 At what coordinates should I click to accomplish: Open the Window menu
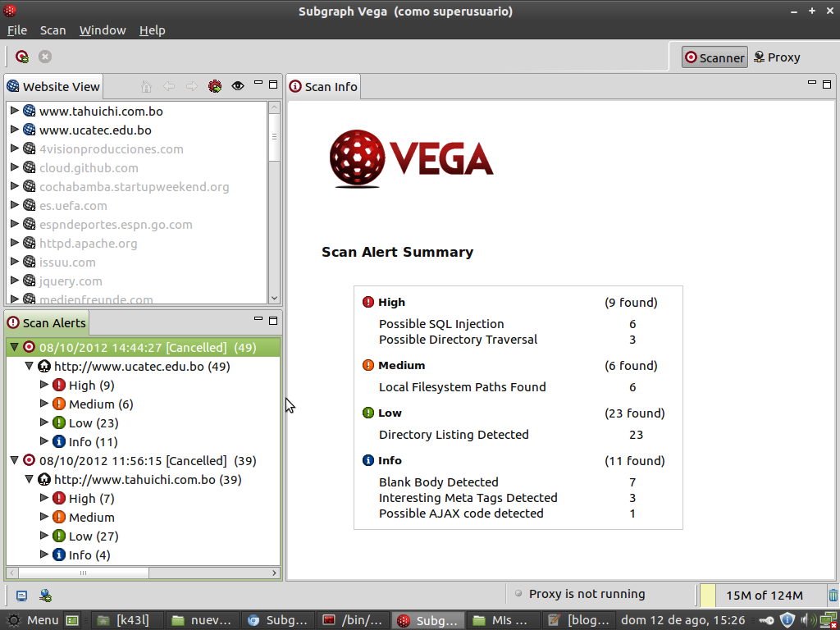coord(103,30)
